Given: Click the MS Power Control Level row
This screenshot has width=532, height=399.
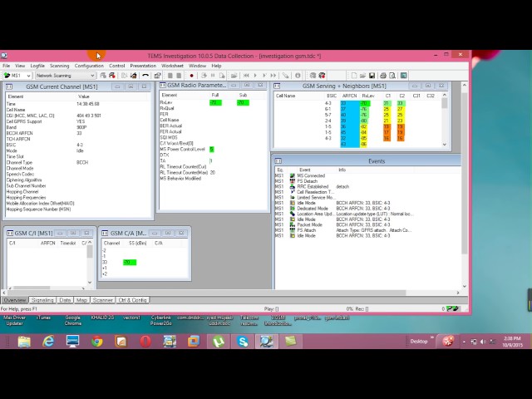Looking at the screenshot, I should [x=213, y=149].
